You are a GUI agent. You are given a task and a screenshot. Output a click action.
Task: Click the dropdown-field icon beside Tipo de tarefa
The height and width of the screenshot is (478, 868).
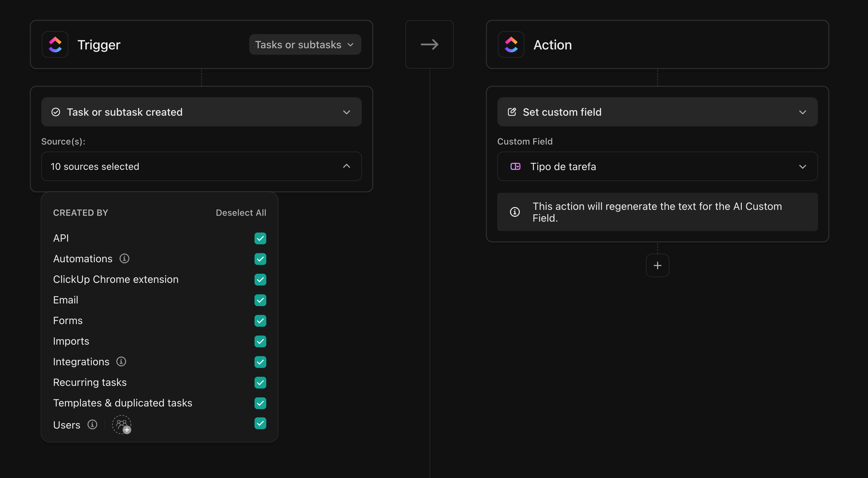(x=515, y=166)
